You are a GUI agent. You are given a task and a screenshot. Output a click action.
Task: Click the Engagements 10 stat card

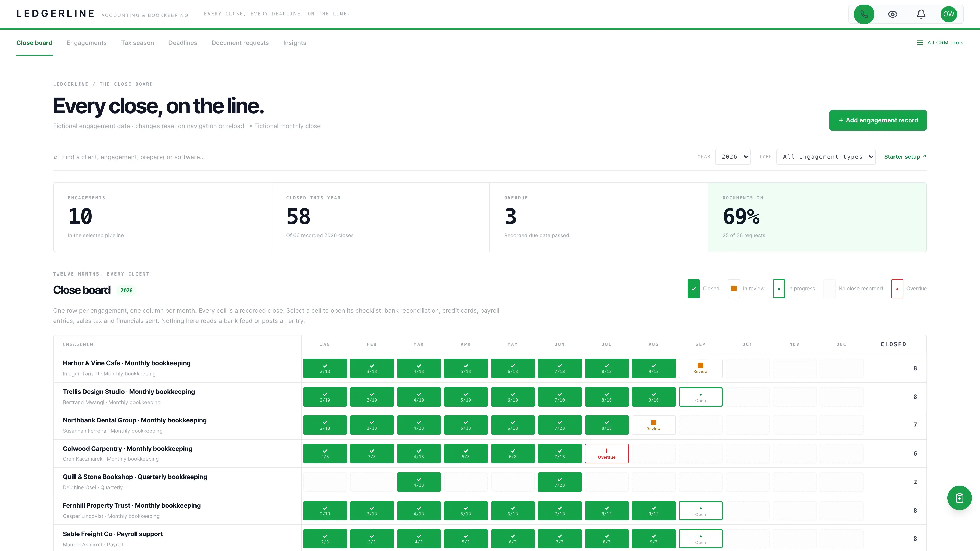pos(163,217)
